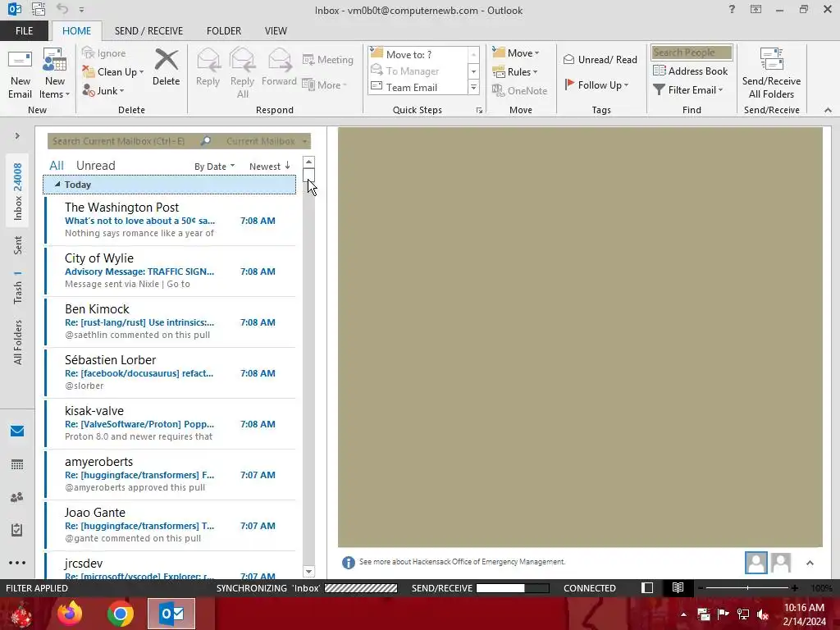Click the Ignore conversation button
The image size is (840, 630).
tap(104, 53)
